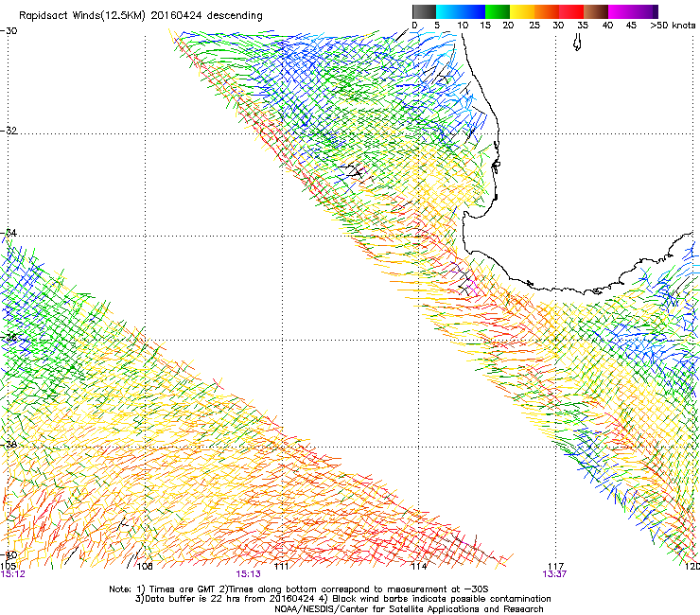
Task: Click the '117' longitude axis label
Action: (556, 567)
